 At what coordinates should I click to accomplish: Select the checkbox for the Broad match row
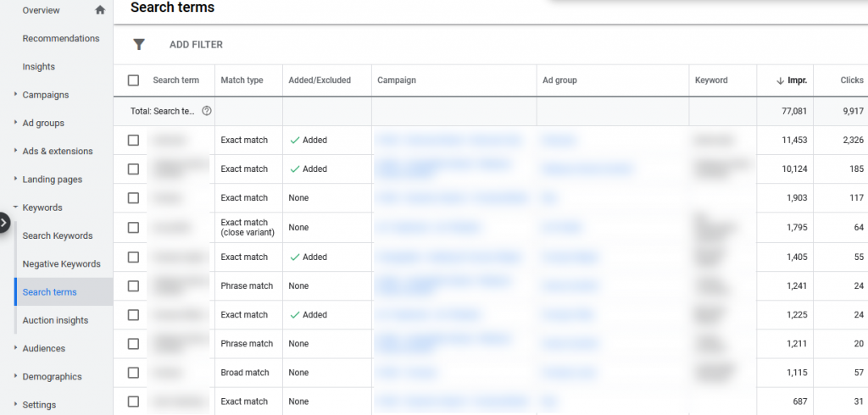(x=133, y=373)
